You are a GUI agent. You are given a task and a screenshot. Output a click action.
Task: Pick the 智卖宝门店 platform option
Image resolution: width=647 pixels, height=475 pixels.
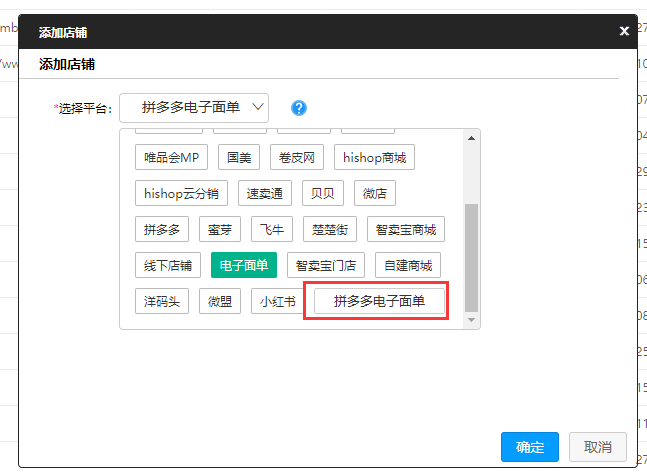(326, 265)
